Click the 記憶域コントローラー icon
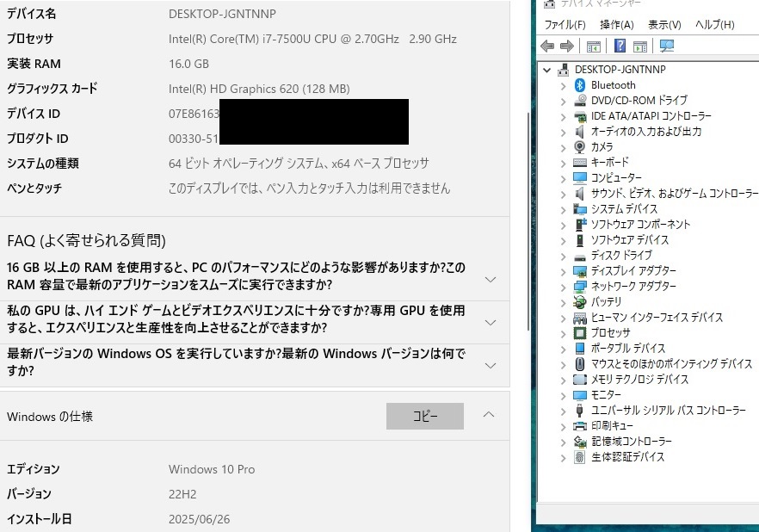759x532 pixels. pyautogui.click(x=580, y=442)
